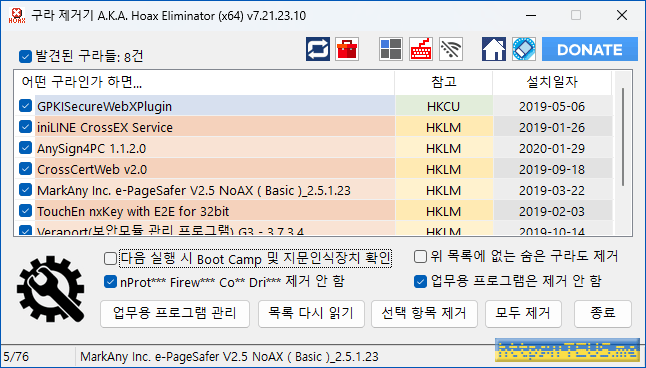
Task: Click the date 2019-01-26
Action: [x=552, y=128]
